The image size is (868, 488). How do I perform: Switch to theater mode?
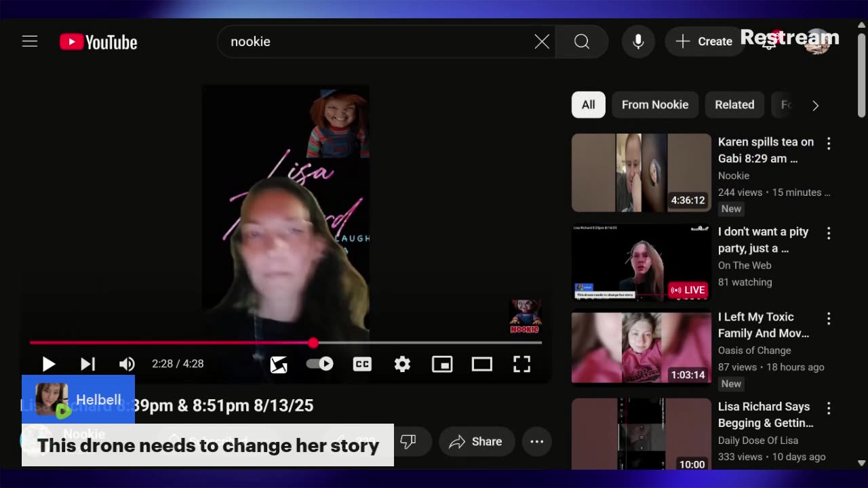[x=482, y=364]
